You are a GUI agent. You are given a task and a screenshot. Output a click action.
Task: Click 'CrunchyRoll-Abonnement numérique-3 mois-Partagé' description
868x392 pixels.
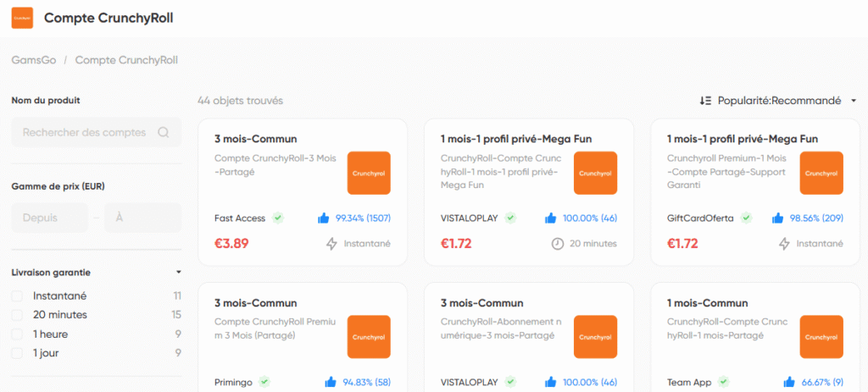coord(502,329)
